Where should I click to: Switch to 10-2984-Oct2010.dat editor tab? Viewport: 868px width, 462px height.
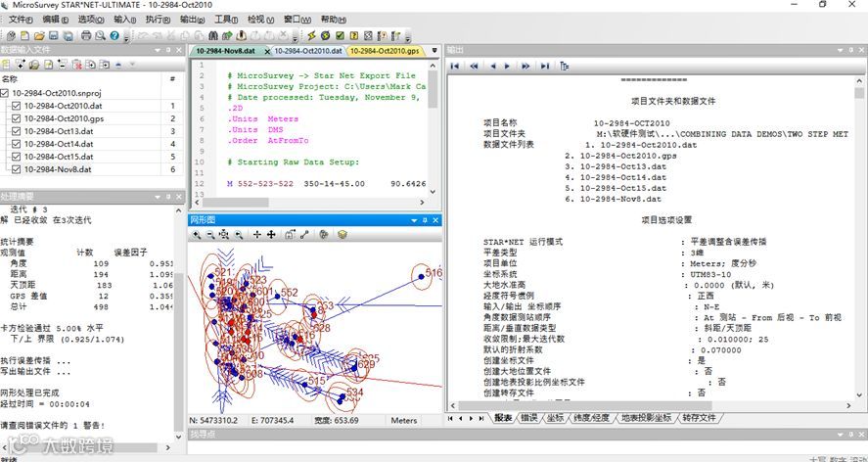[x=308, y=51]
